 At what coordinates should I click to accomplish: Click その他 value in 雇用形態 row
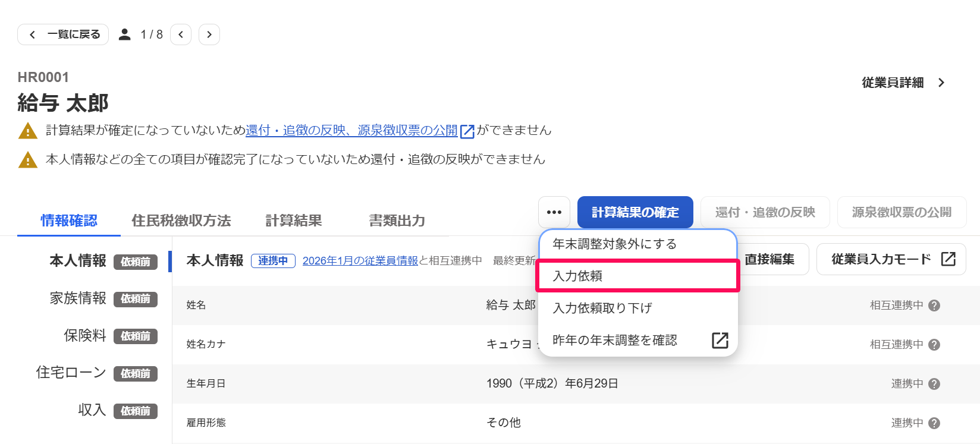504,423
